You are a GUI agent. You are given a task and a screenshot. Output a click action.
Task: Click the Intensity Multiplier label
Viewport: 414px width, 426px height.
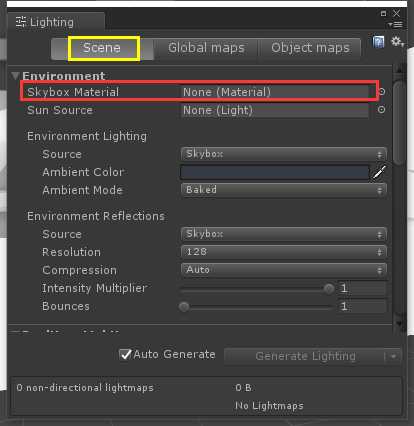tap(95, 288)
